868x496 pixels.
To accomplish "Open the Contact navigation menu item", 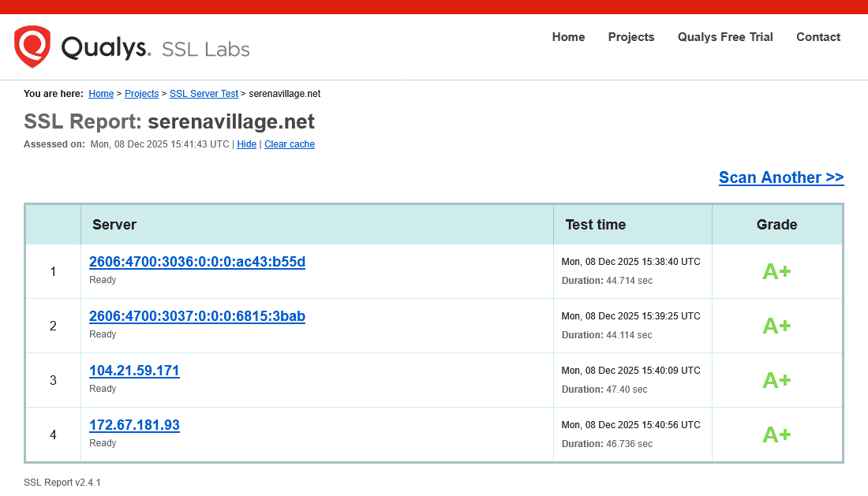I will 818,37.
